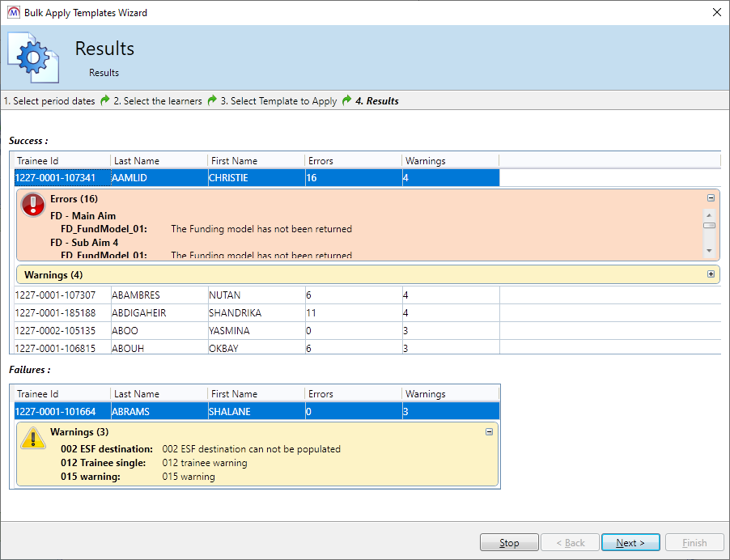The height and width of the screenshot is (560, 730).
Task: Go to step 1 Select period dates
Action: [x=49, y=101]
